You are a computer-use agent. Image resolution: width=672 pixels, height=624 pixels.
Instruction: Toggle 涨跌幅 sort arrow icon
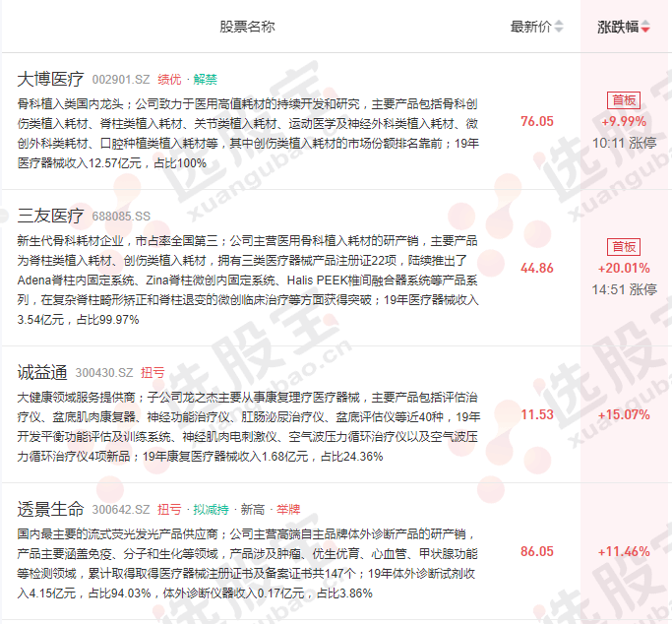coord(645,27)
